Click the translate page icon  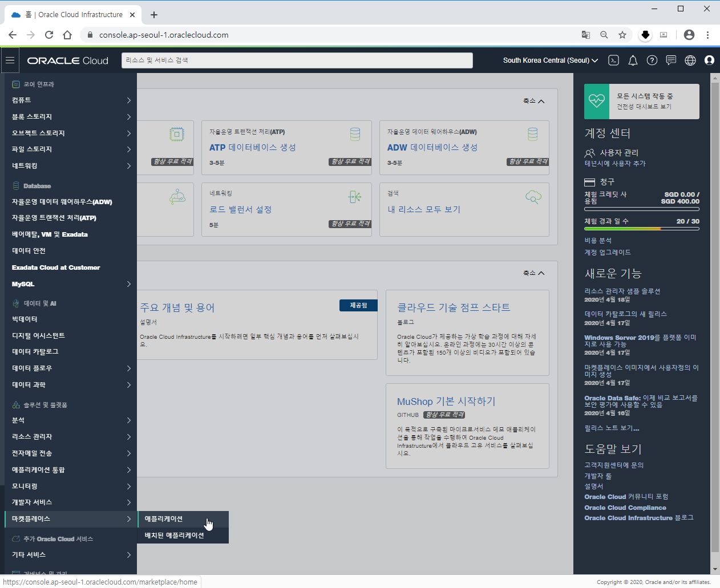click(586, 35)
